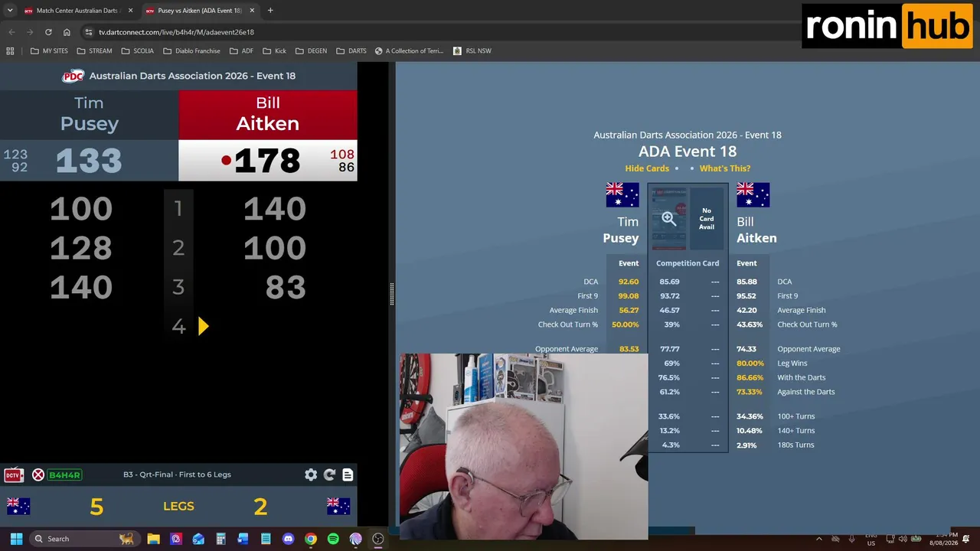Click the DCTV logo icon
980x551 pixels.
click(x=14, y=475)
